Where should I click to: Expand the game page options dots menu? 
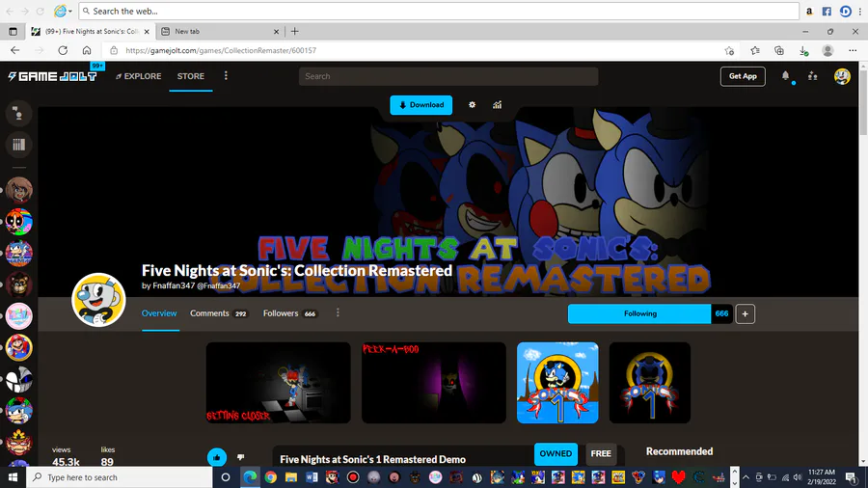pyautogui.click(x=338, y=313)
